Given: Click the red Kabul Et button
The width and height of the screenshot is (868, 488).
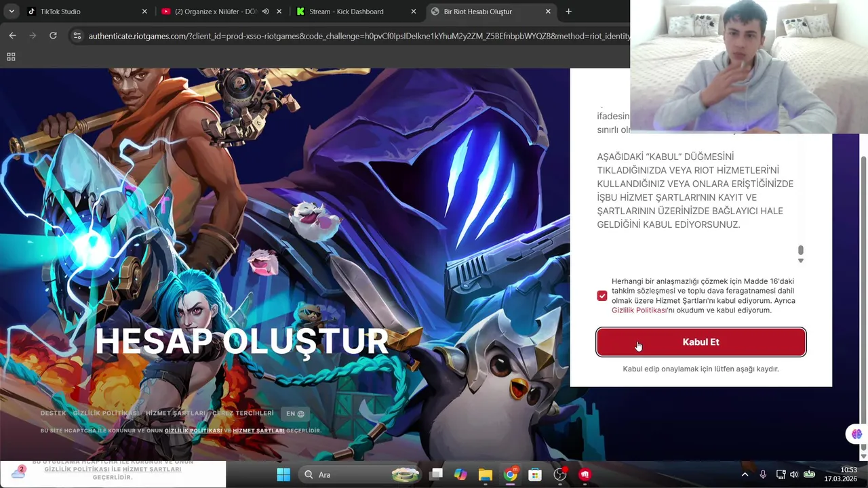Looking at the screenshot, I should (x=701, y=342).
